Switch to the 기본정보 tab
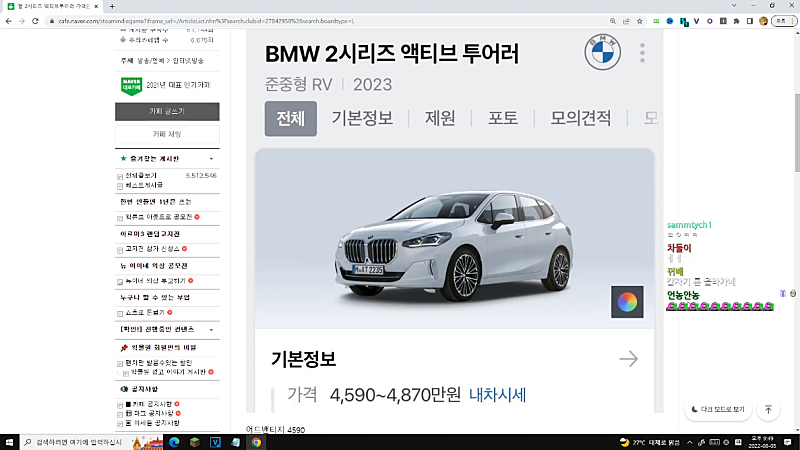The image size is (800, 450). coord(362,118)
